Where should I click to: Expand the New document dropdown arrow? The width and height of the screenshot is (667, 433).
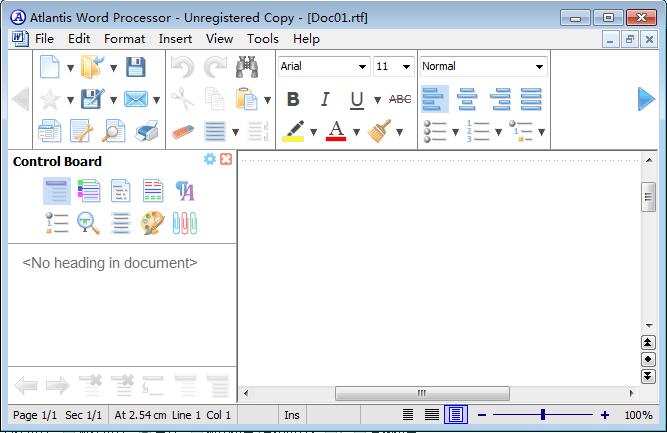tap(71, 68)
